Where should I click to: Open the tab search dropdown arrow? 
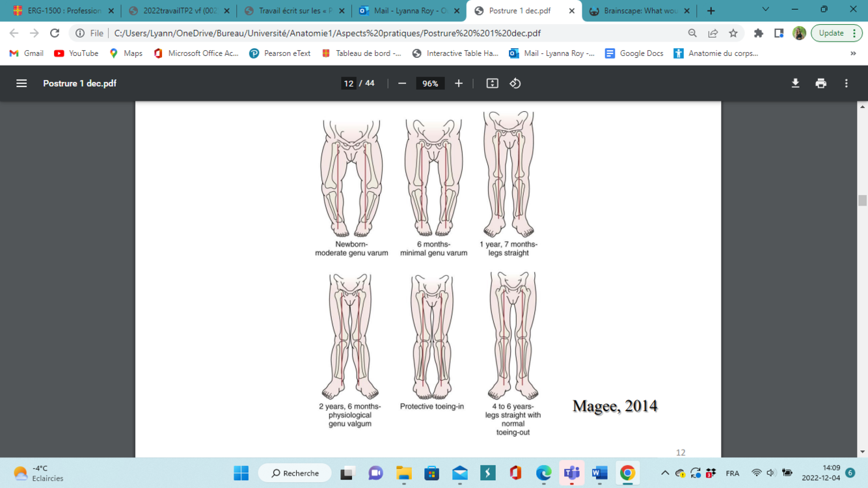pyautogui.click(x=766, y=10)
